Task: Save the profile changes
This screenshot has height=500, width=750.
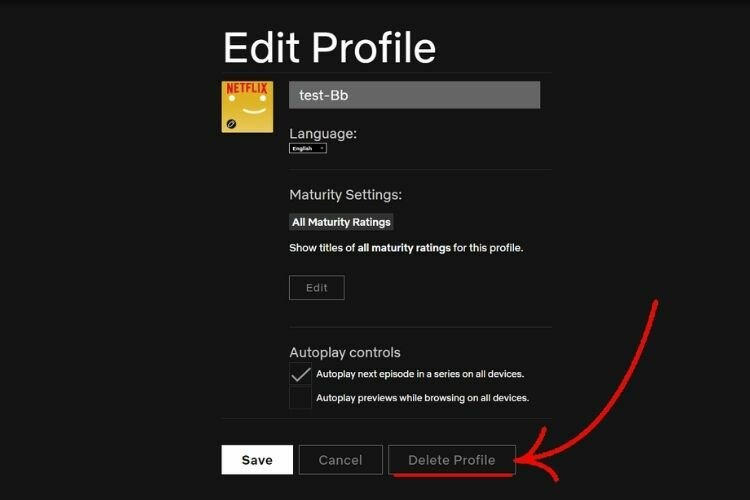Action: [x=257, y=460]
